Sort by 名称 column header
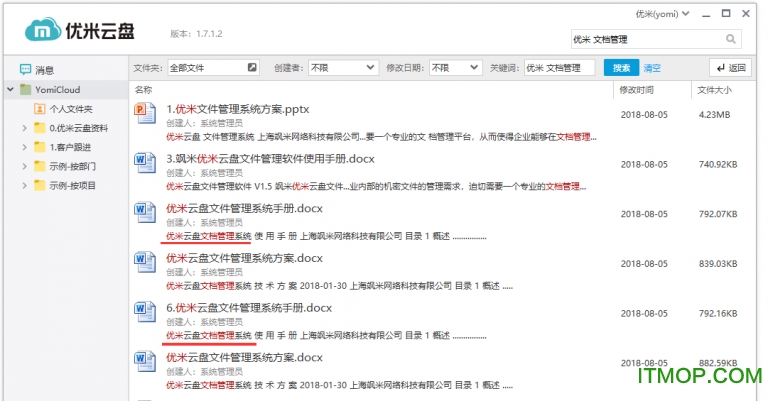This screenshot has height=401, width=768. (x=144, y=90)
